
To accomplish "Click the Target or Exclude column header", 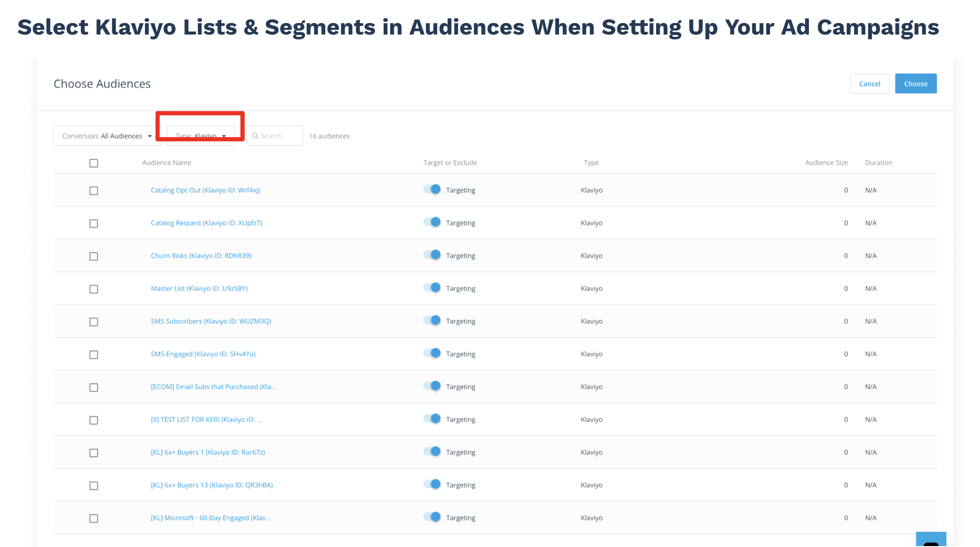I will tap(450, 163).
